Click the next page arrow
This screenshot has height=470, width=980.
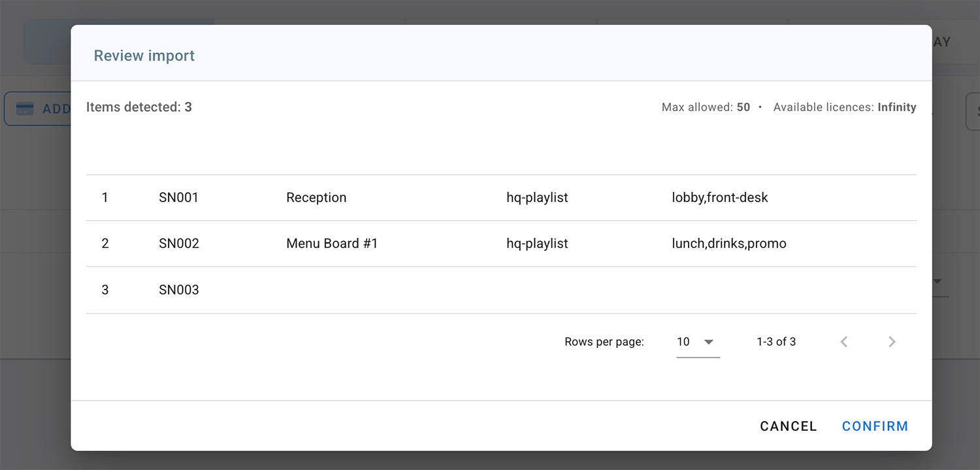click(891, 341)
